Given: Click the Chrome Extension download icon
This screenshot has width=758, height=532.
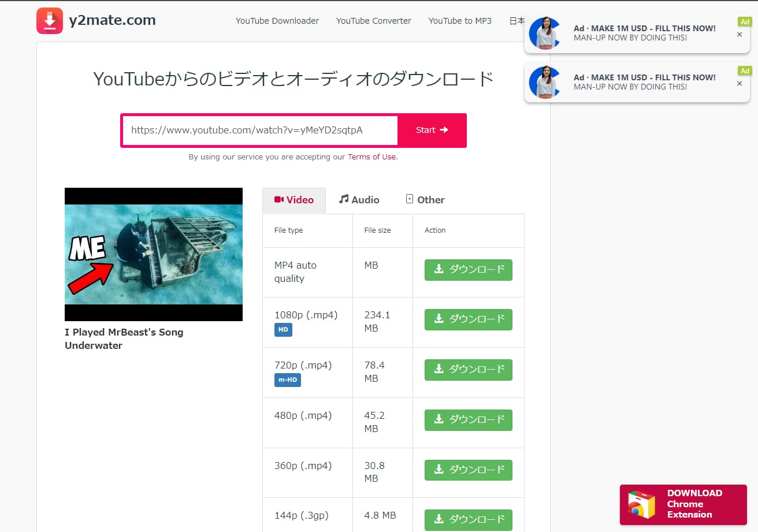Looking at the screenshot, I should (641, 504).
